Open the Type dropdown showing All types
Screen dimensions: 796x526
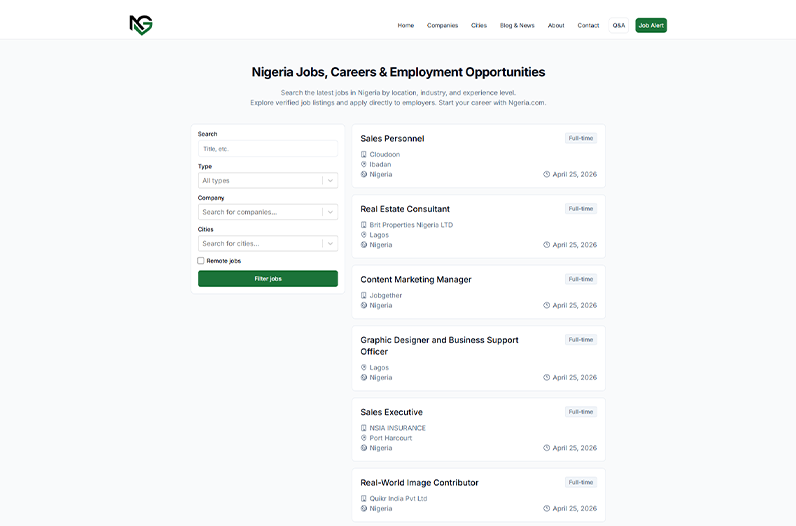coord(267,181)
